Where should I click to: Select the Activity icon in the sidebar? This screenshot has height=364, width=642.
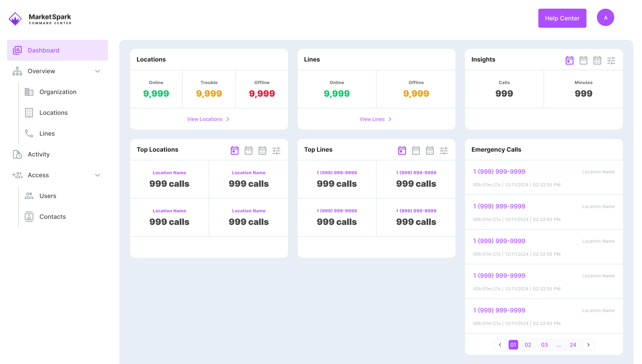tap(17, 154)
